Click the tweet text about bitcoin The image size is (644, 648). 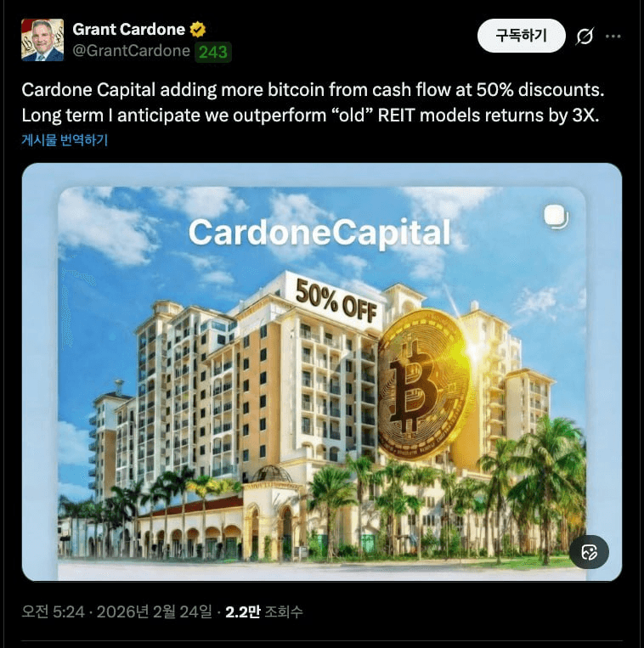[313, 102]
